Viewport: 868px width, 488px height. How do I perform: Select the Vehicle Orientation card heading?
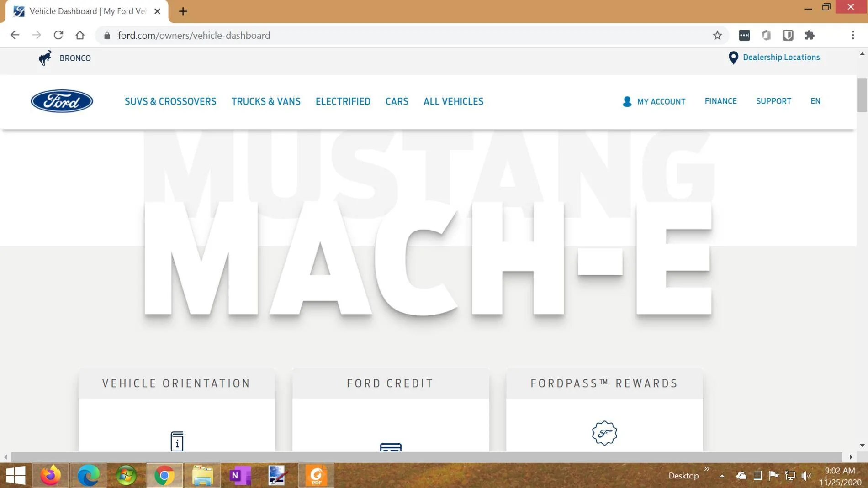(x=176, y=383)
